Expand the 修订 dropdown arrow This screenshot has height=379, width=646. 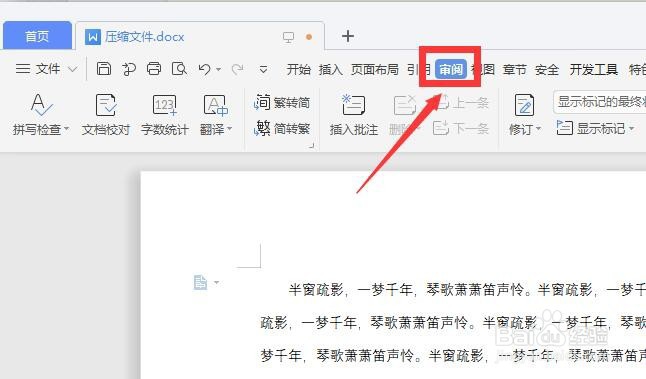[x=538, y=129]
